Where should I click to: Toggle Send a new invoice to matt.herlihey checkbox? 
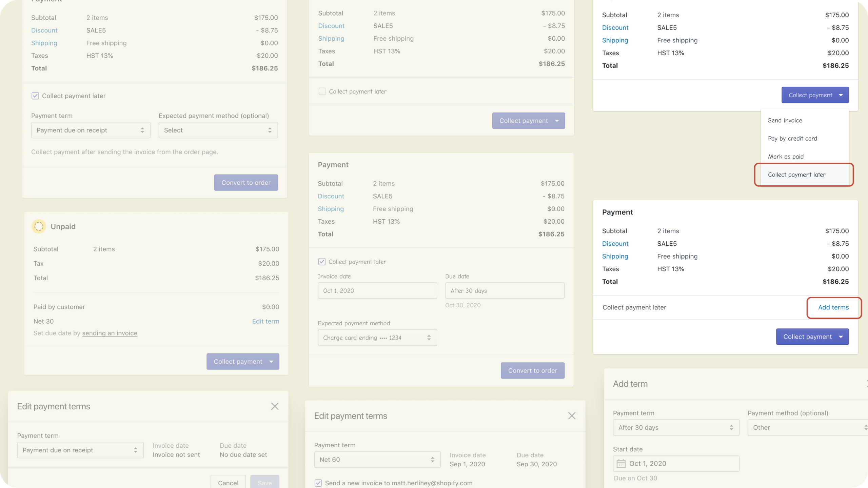pyautogui.click(x=318, y=483)
